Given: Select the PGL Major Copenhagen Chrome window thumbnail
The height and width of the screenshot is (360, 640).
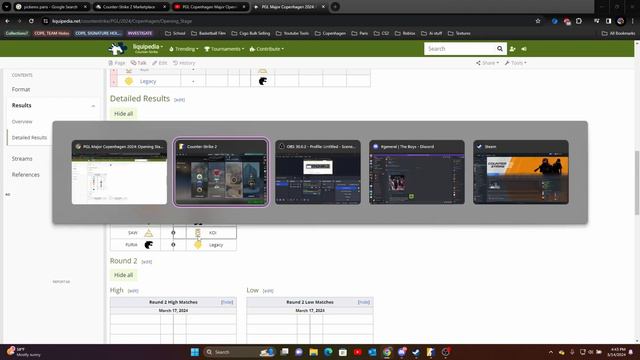Looking at the screenshot, I should click(119, 172).
